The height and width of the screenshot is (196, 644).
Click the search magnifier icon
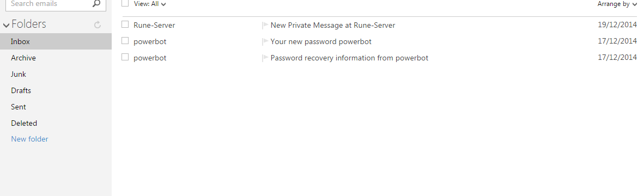click(96, 4)
